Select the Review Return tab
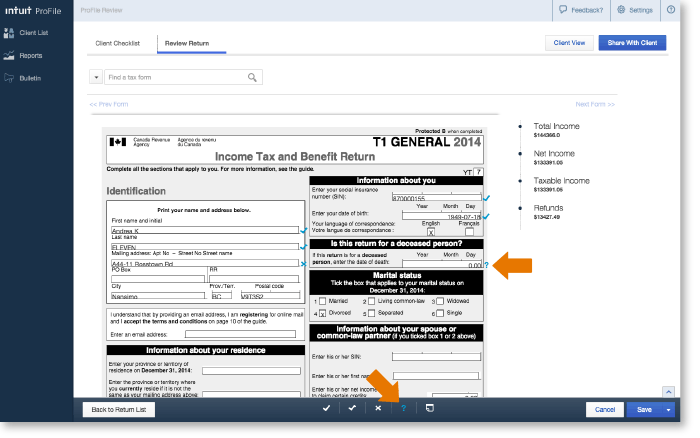Screen dimensions: 700x438 point(187,43)
